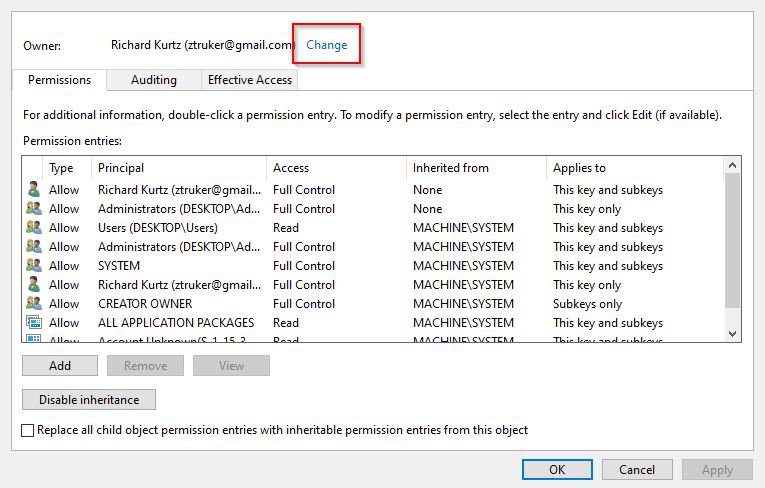This screenshot has height=488, width=765.
Task: Click icon of Administrators entry inherited from MACHINE\SYSTEM
Action: click(34, 247)
